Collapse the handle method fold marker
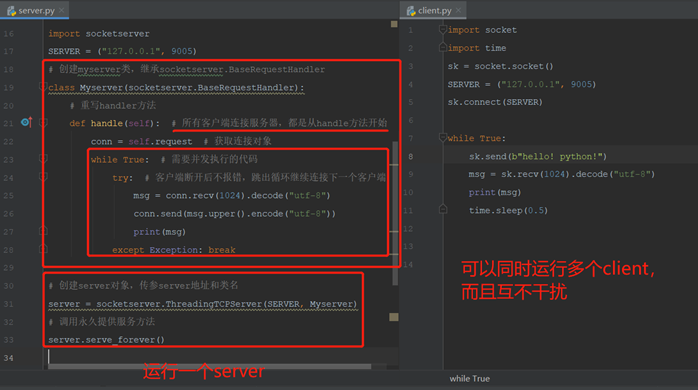Image resolution: width=698 pixels, height=390 pixels. pyautogui.click(x=43, y=122)
